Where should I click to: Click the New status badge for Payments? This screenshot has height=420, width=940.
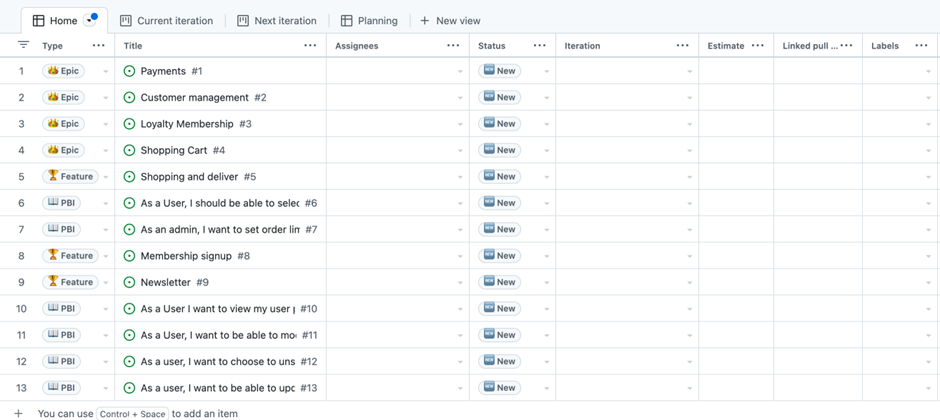tap(499, 71)
